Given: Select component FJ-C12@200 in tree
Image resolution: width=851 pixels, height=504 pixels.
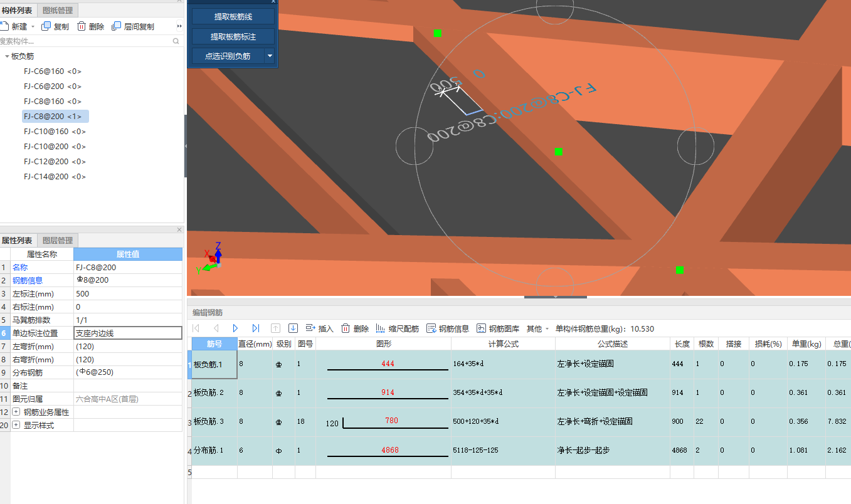Looking at the screenshot, I should 55,161.
